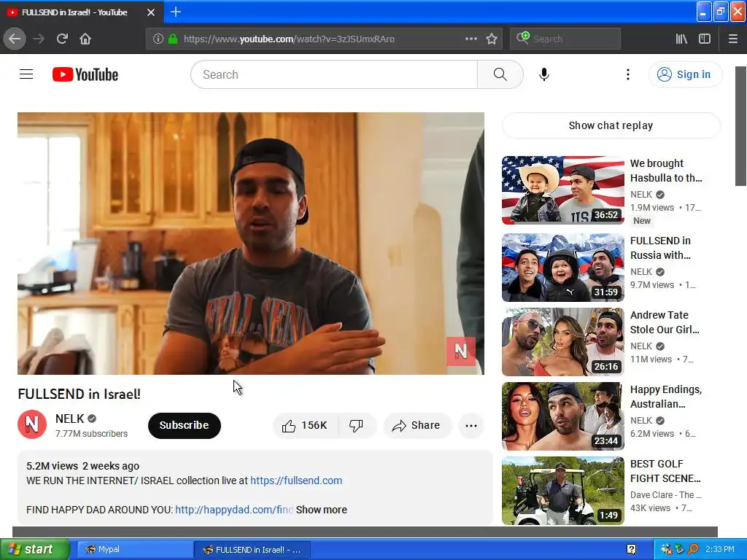Click the magnifier search button in YouTube
The width and height of the screenshot is (747, 560).
coord(500,74)
